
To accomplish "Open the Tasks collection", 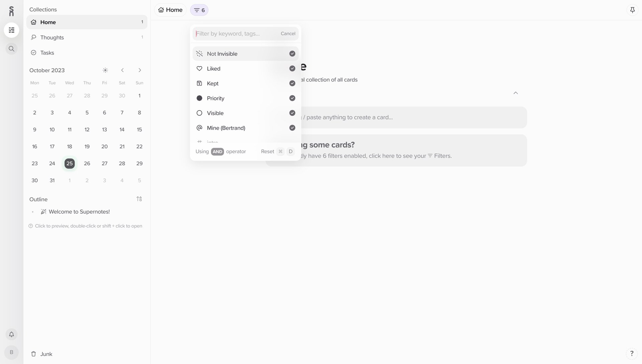I will [47, 52].
